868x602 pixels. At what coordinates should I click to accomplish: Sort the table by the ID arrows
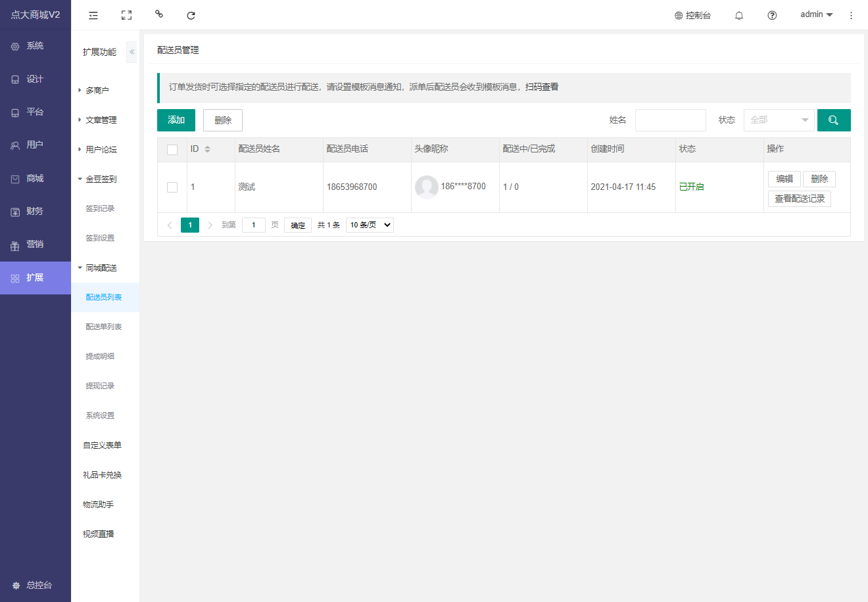click(x=207, y=149)
